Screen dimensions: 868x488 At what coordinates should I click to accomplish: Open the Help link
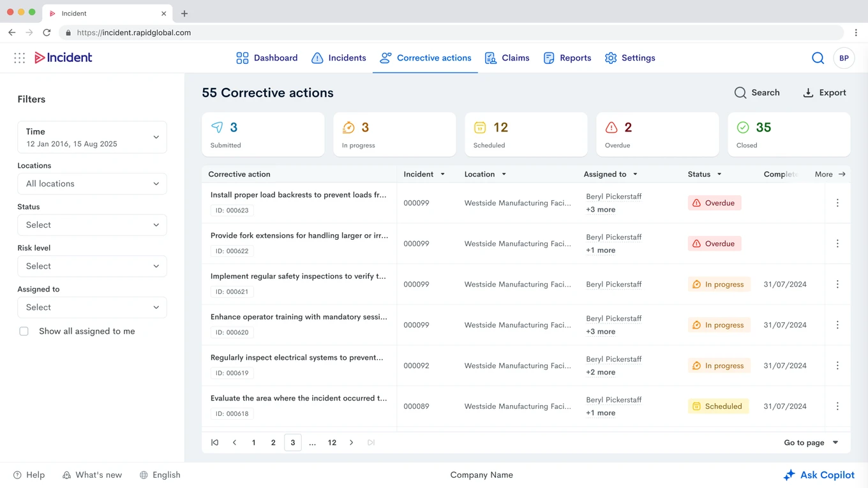click(x=29, y=475)
